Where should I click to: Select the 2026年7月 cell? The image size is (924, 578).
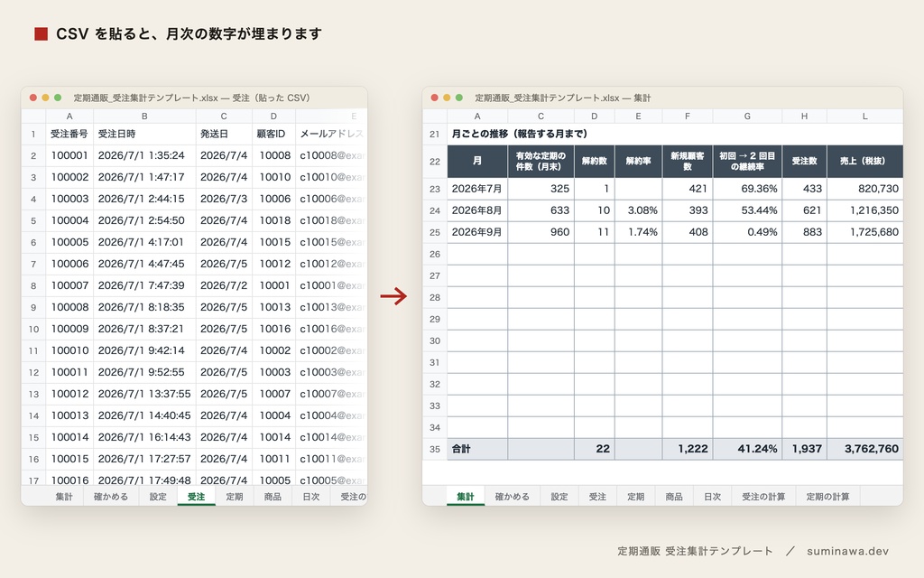click(477, 189)
